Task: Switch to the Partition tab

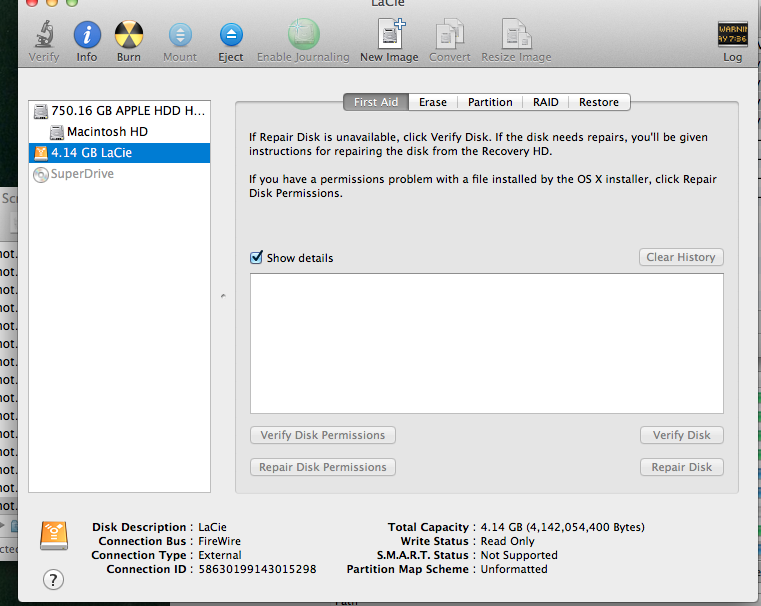Action: coord(490,102)
